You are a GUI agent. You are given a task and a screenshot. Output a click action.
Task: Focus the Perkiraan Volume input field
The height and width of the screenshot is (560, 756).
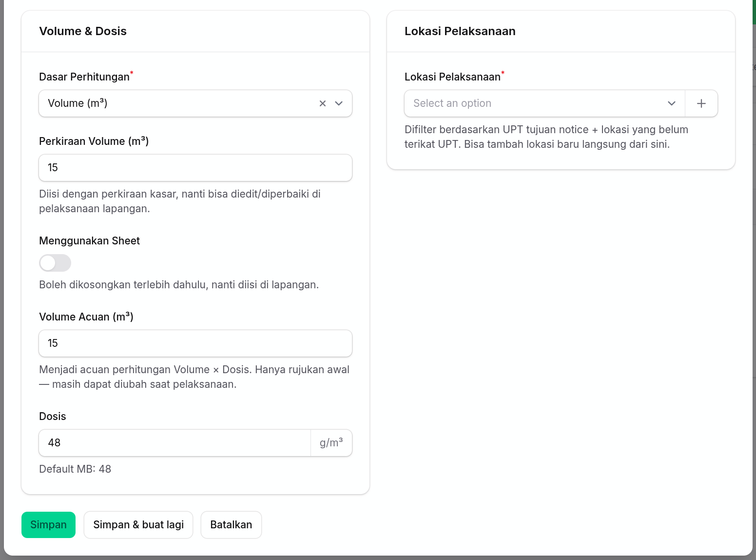coord(195,168)
